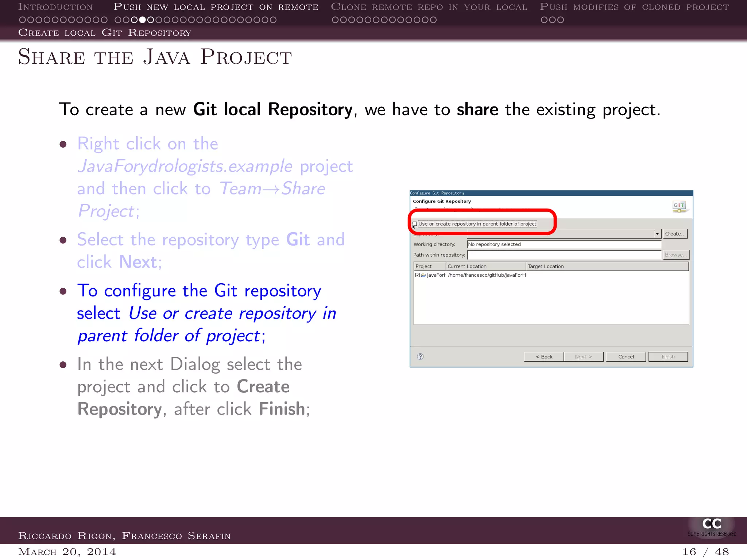Click the Current Location column header
747x560 pixels.
(x=486, y=267)
